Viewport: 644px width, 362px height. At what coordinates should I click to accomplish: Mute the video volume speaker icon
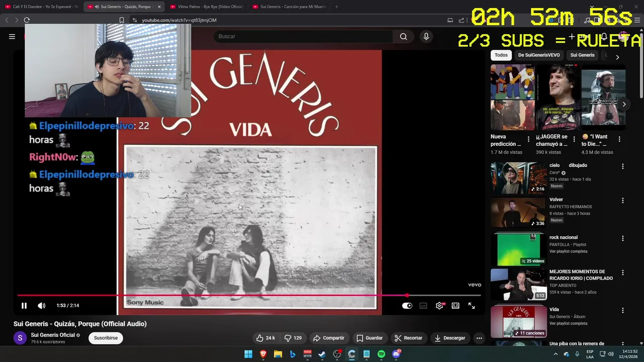(x=42, y=305)
